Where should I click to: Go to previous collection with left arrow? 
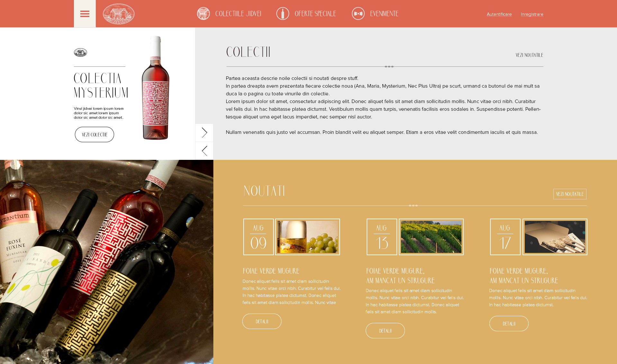pyautogui.click(x=204, y=151)
